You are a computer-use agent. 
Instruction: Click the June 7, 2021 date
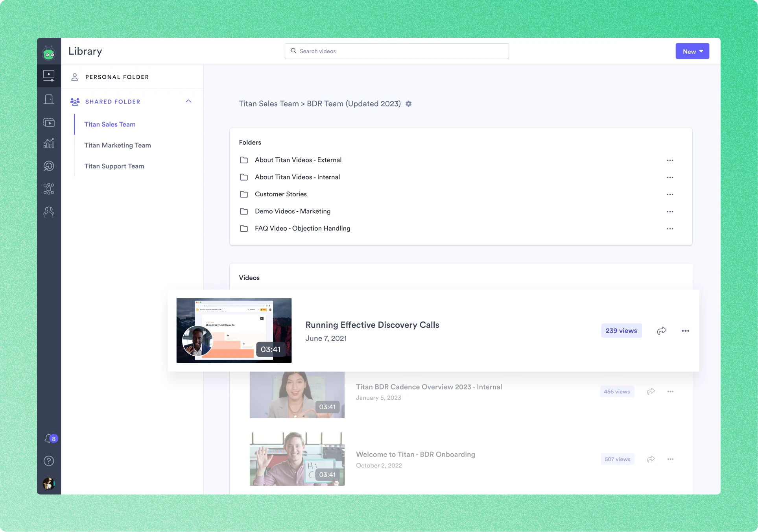[326, 338]
